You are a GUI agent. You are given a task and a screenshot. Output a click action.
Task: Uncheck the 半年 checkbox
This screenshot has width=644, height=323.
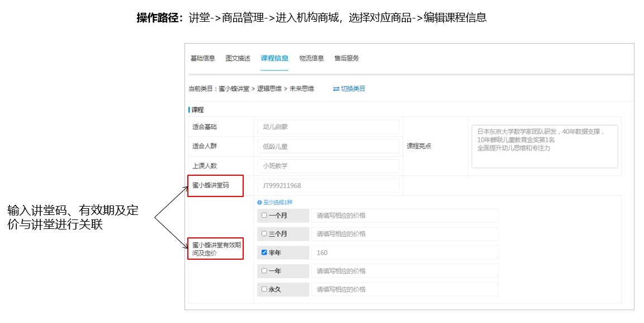point(264,252)
